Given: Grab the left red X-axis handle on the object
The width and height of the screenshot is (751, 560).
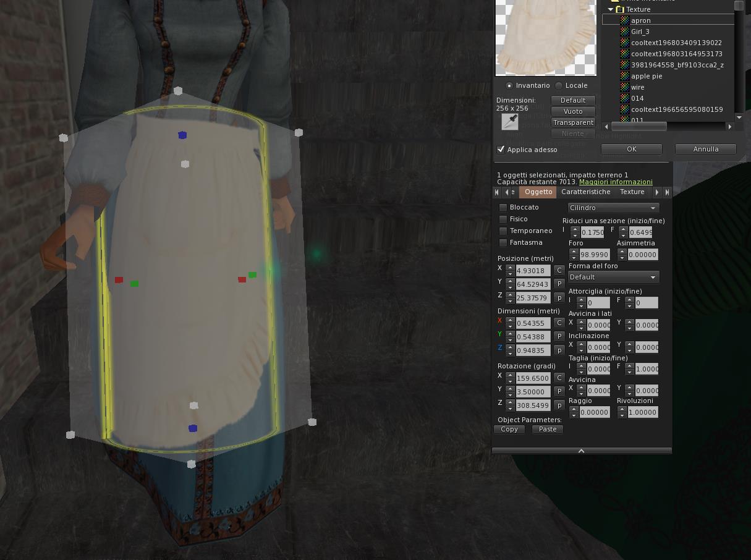Looking at the screenshot, I should coord(119,280).
